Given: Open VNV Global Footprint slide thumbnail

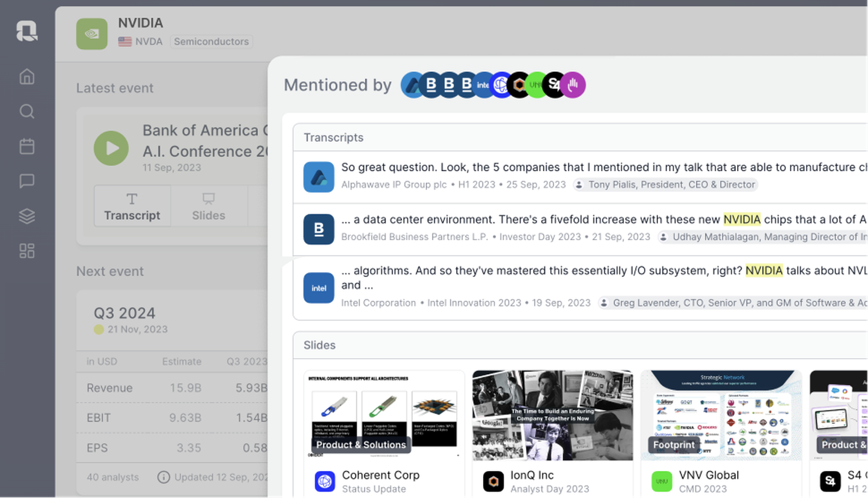Looking at the screenshot, I should pos(721,415).
